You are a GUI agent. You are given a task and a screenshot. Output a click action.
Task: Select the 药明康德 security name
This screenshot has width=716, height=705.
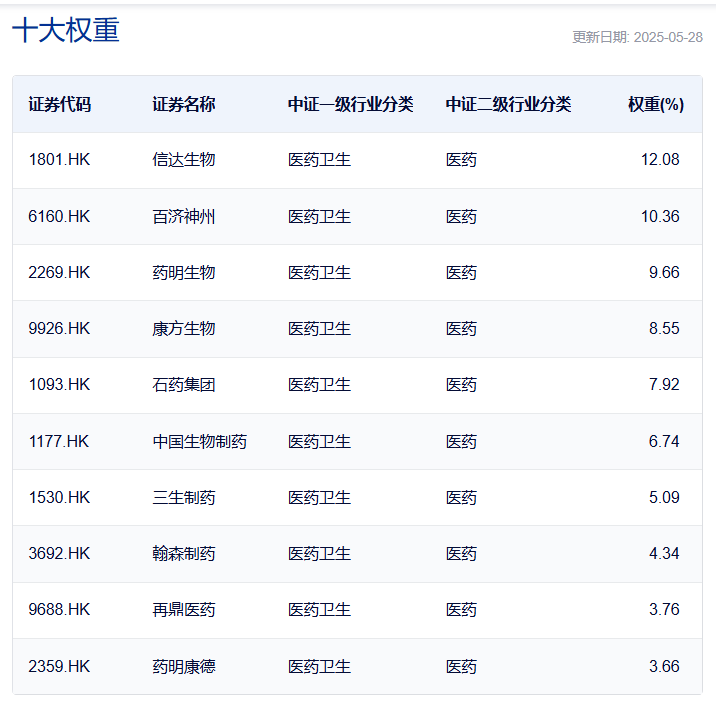tap(184, 666)
